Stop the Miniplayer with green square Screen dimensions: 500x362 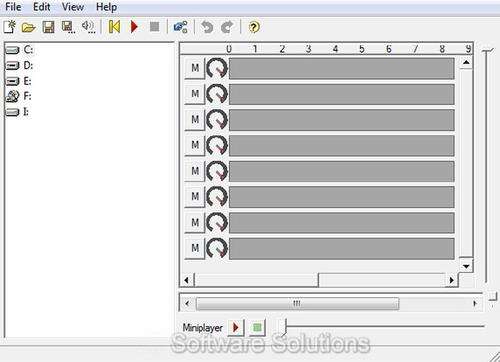pos(257,327)
